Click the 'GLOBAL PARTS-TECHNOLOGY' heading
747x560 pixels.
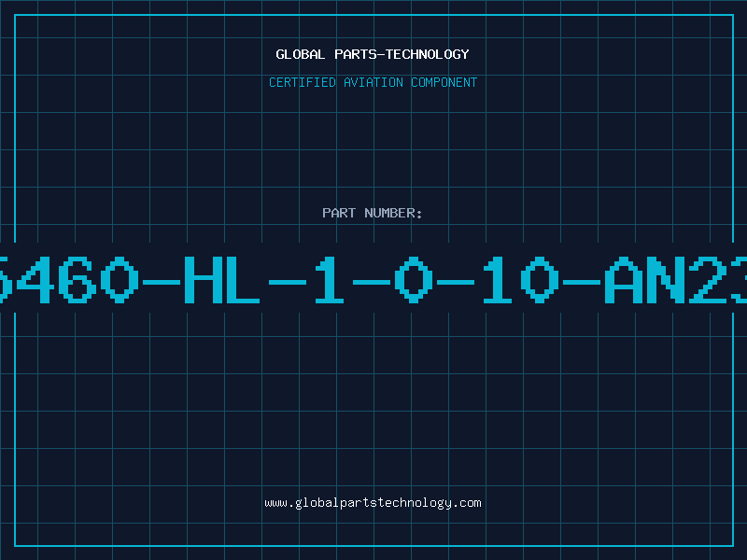(x=373, y=54)
